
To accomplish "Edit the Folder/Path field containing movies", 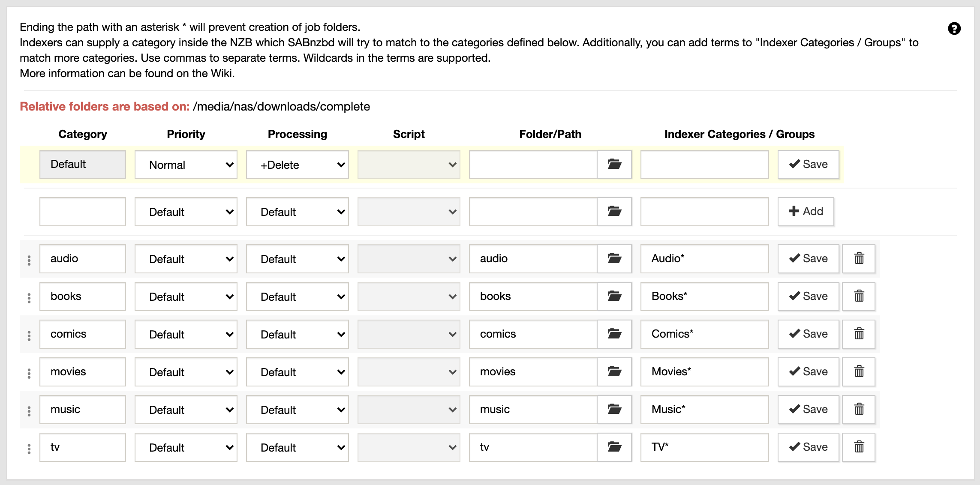I will point(533,371).
